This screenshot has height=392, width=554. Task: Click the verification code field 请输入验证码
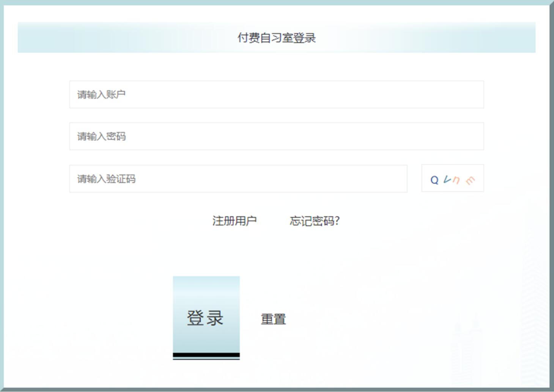click(238, 179)
